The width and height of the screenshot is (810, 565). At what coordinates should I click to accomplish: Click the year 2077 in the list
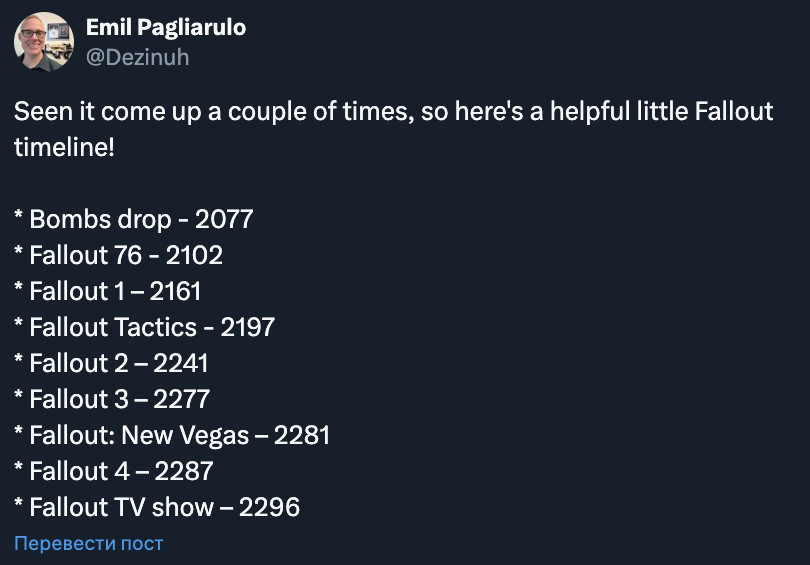click(224, 219)
